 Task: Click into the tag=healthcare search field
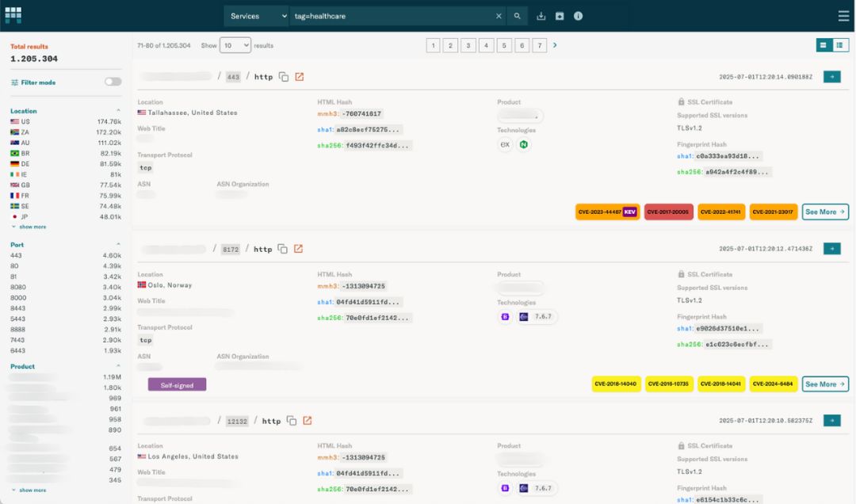392,16
